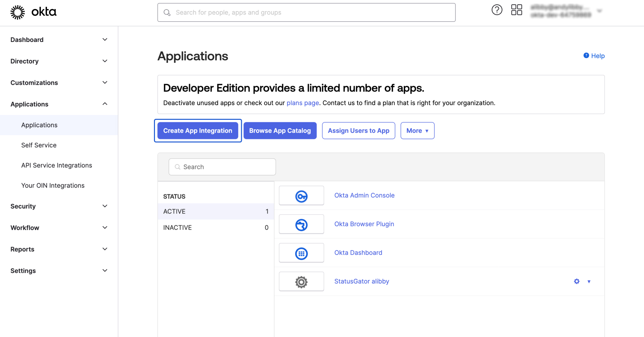This screenshot has width=644, height=337.
Task: Click the blue Help question icon
Action: pos(586,55)
